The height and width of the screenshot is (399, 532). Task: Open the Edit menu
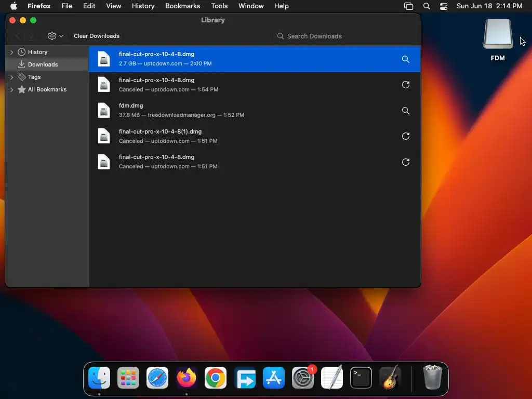[x=89, y=6]
